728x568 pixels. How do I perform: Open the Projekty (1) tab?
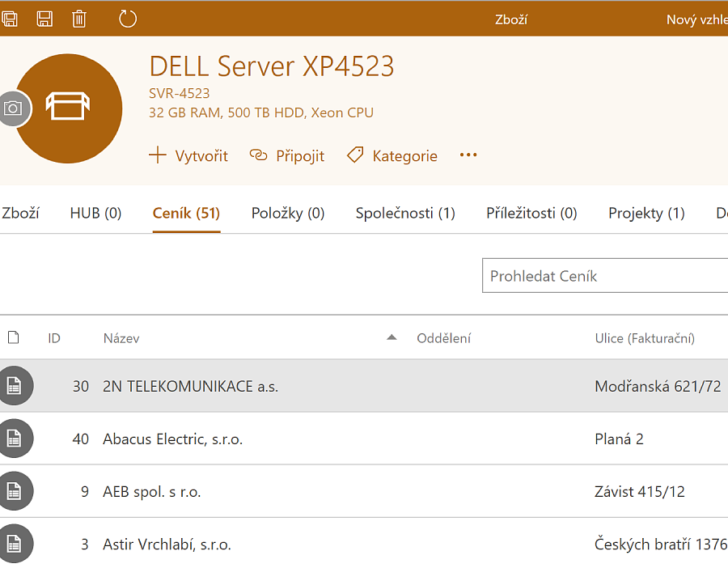pos(646,213)
